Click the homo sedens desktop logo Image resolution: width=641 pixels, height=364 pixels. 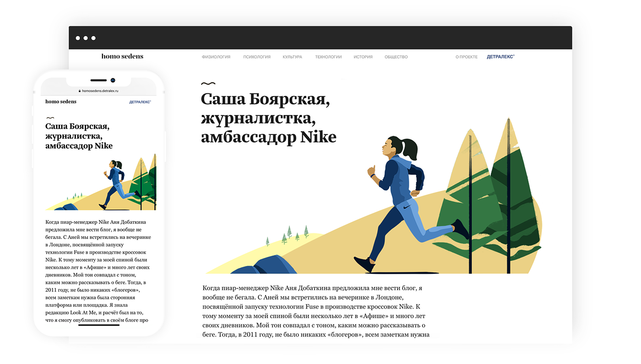click(x=122, y=56)
